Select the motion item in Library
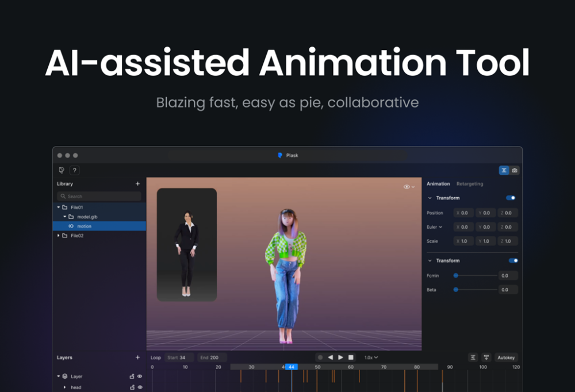The image size is (575, 392). coord(99,226)
